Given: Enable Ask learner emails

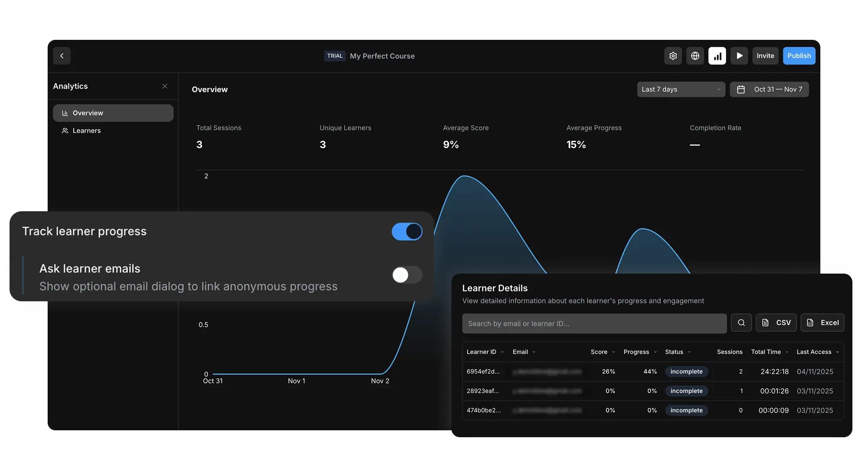Looking at the screenshot, I should pyautogui.click(x=407, y=275).
